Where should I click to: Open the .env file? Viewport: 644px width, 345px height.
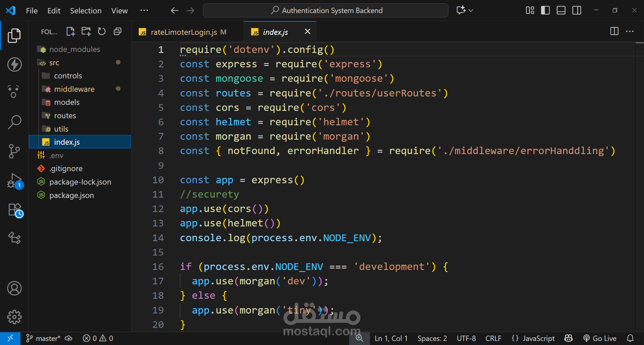[x=80, y=155]
